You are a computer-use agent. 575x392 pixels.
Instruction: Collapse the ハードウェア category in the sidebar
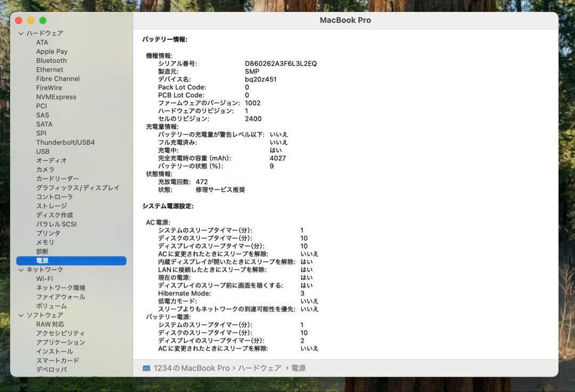21,32
